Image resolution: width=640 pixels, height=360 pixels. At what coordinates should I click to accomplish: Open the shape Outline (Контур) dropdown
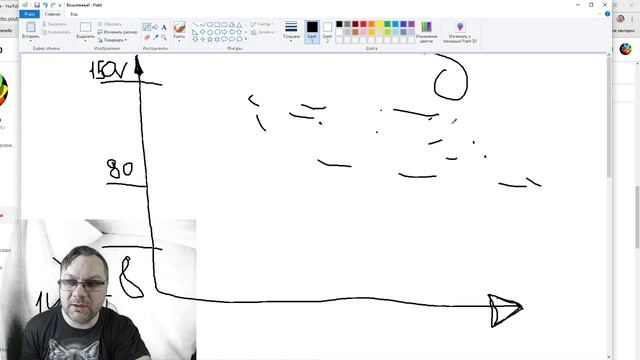coord(262,24)
